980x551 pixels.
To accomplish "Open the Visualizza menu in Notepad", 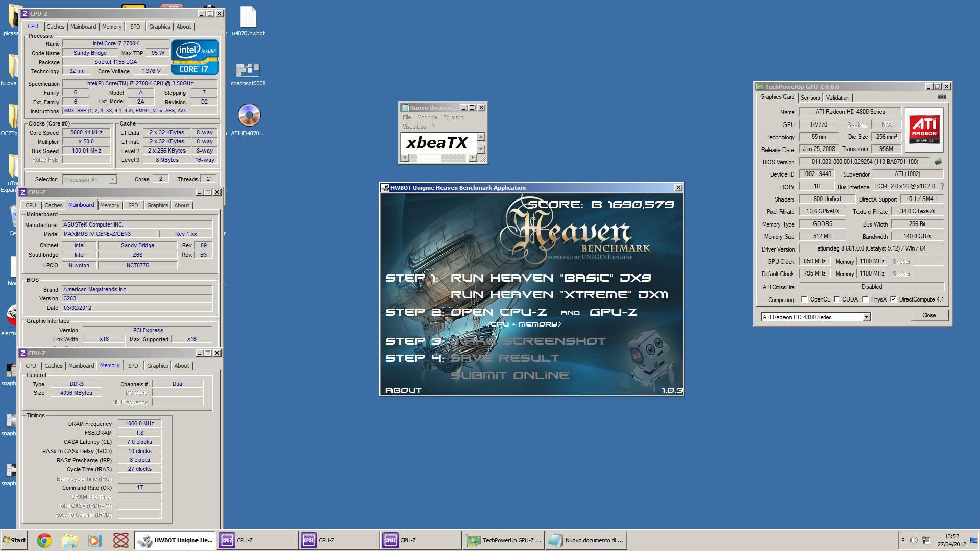I will (414, 127).
